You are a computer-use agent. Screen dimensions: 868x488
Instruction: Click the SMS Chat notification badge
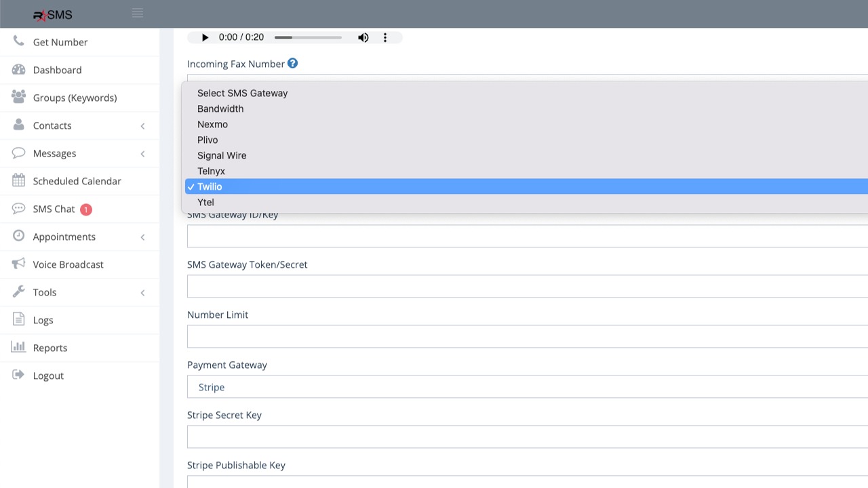(x=85, y=209)
